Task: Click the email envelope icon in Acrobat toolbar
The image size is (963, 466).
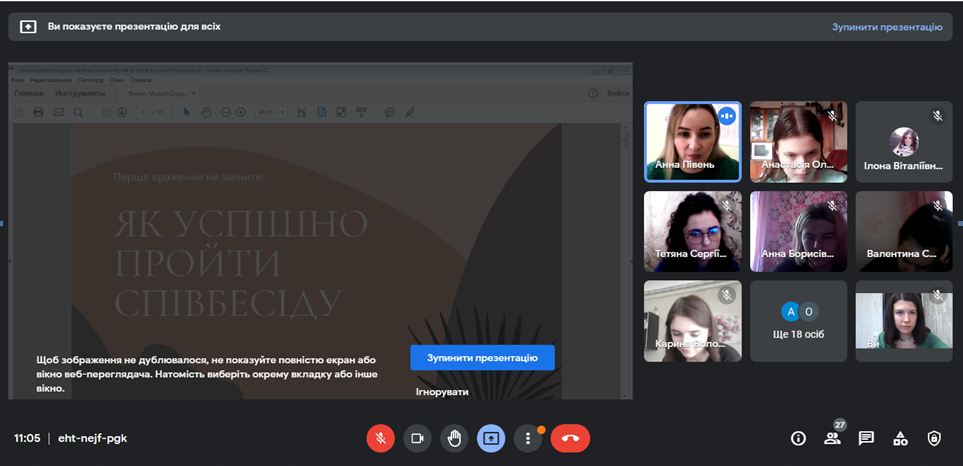Action: click(x=58, y=112)
